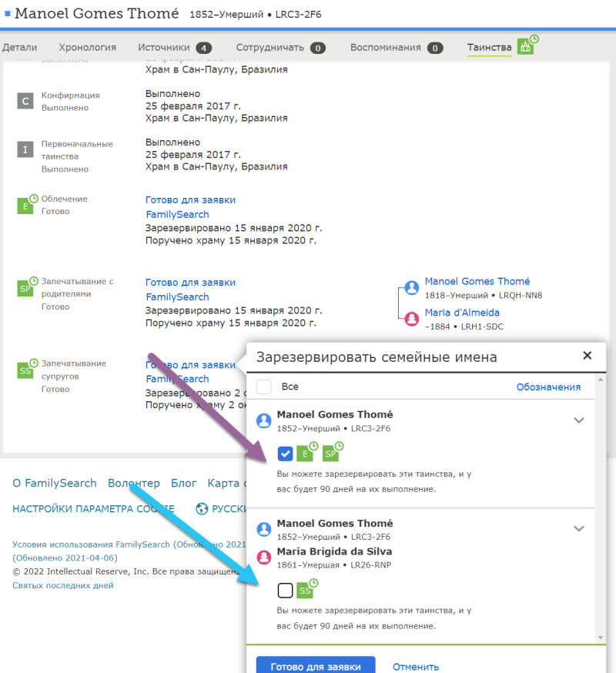The image size is (616, 673).
Task: Select the Таинства tab
Action: tap(490, 47)
